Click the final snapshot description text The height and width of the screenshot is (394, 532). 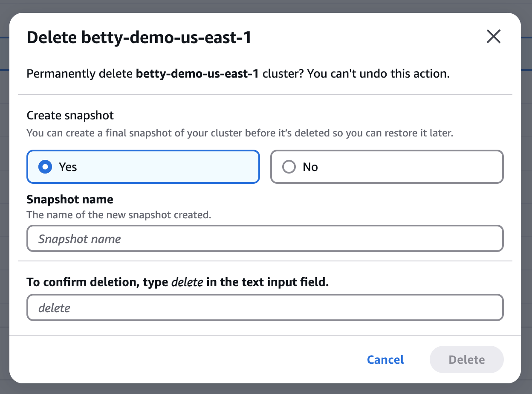(x=240, y=133)
